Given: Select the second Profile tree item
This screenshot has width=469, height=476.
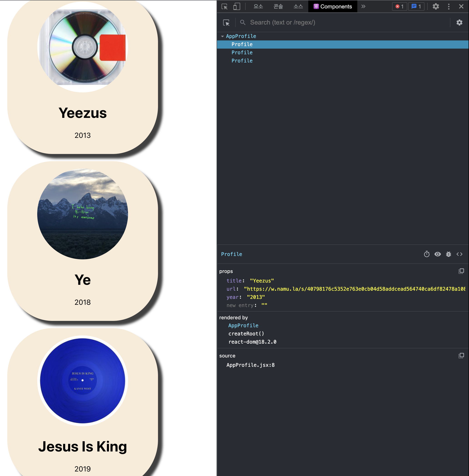Looking at the screenshot, I should pos(242,53).
